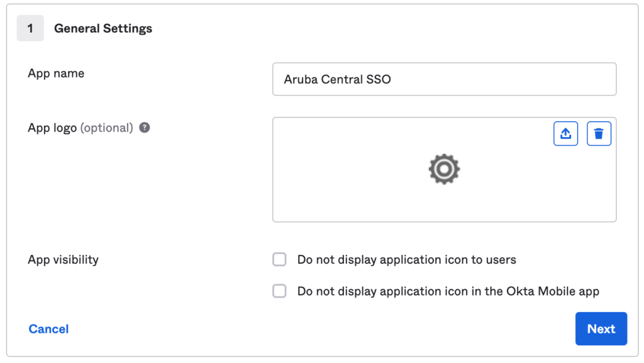This screenshot has width=644, height=363.
Task: Click the help question mark beside App logo
Action: 143,128
